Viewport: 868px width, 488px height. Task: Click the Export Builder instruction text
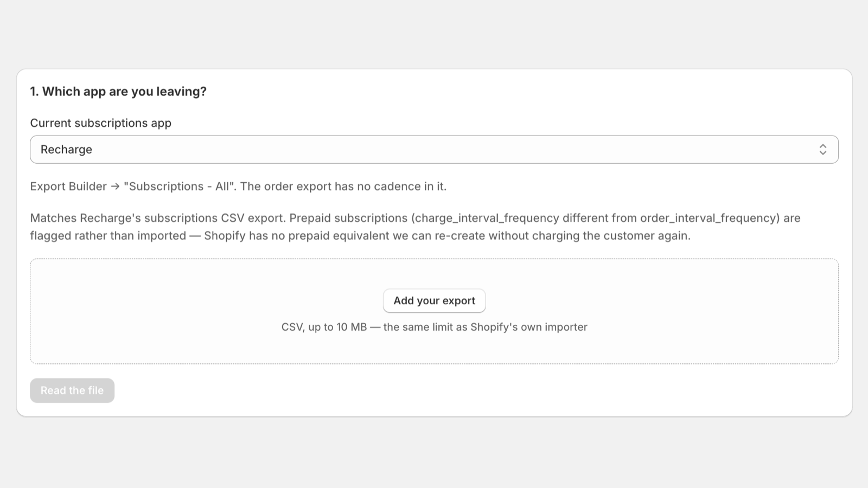[238, 187]
